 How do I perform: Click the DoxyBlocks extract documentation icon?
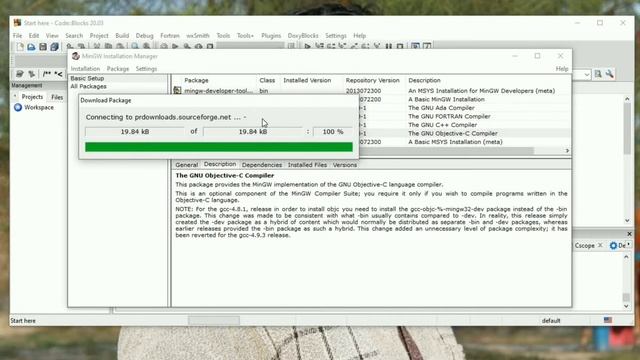pyautogui.click(x=31, y=74)
